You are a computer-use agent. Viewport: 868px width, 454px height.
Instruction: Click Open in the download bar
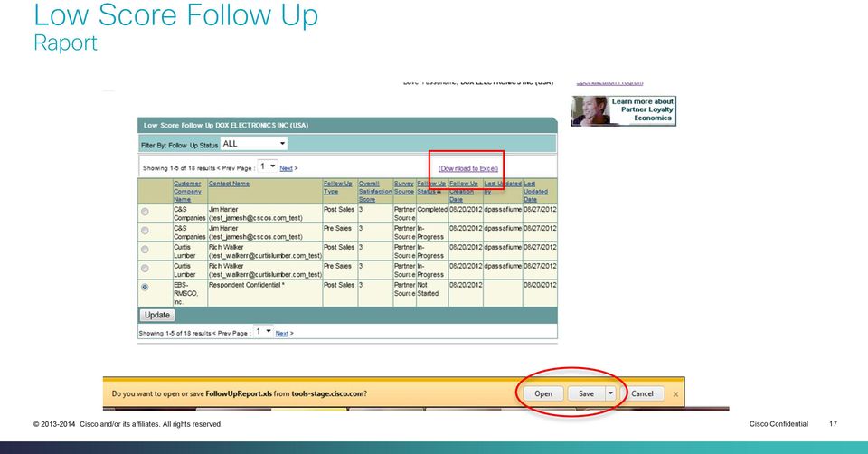(x=543, y=393)
